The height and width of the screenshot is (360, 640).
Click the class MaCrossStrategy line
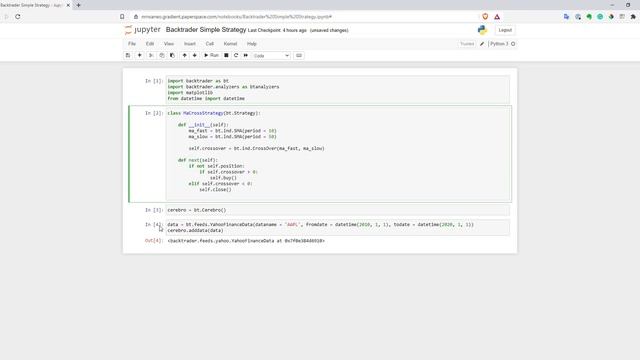click(x=213, y=113)
